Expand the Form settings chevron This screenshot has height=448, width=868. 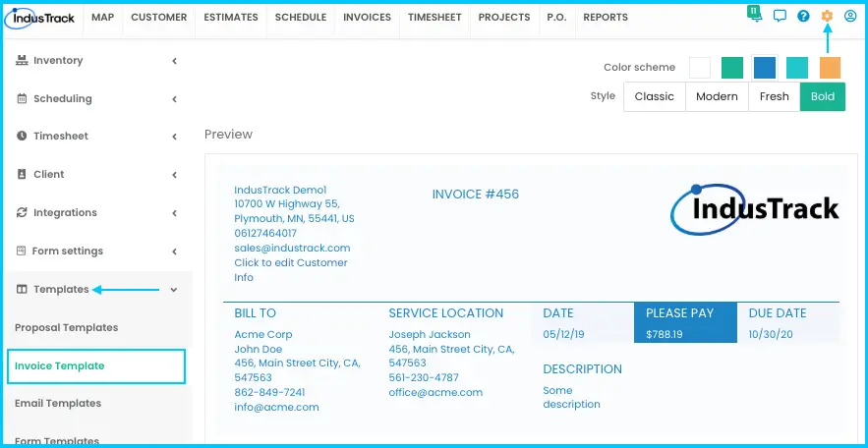[174, 252]
